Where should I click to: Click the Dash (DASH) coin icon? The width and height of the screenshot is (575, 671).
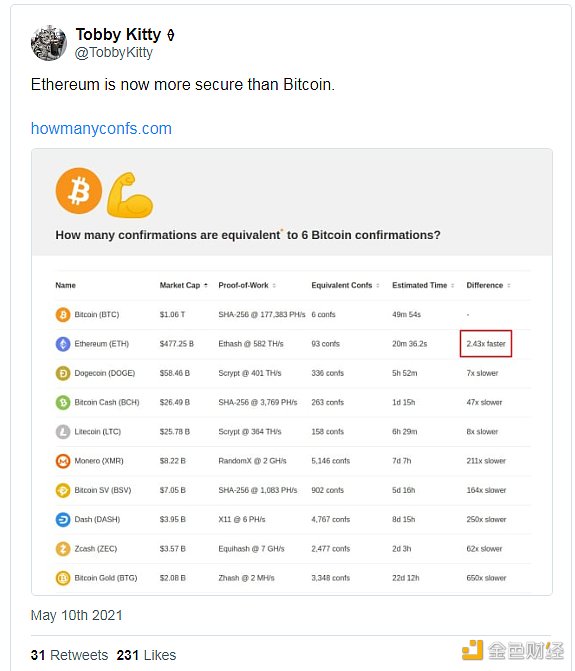pyautogui.click(x=63, y=520)
